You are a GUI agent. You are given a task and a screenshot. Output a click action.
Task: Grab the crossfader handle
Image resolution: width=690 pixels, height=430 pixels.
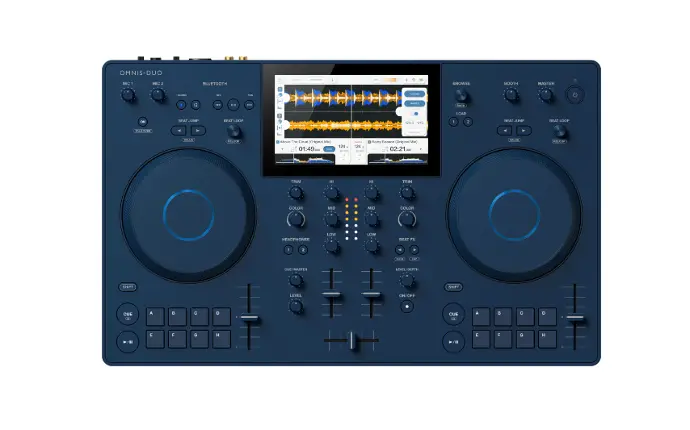point(352,340)
